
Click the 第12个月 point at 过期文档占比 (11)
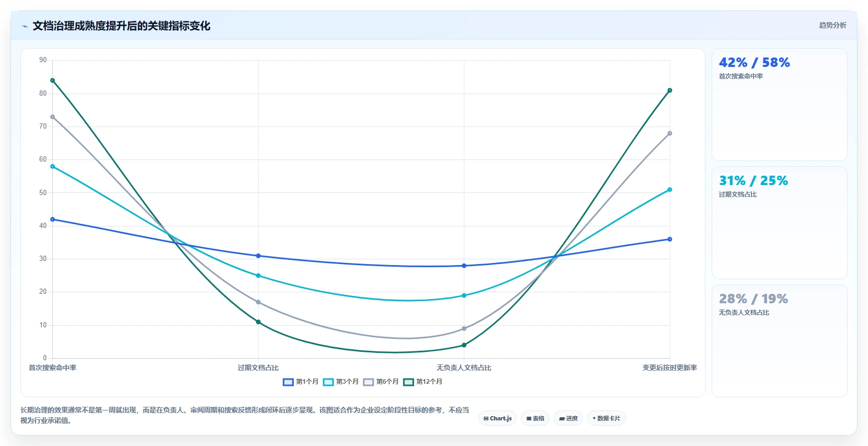coord(258,322)
